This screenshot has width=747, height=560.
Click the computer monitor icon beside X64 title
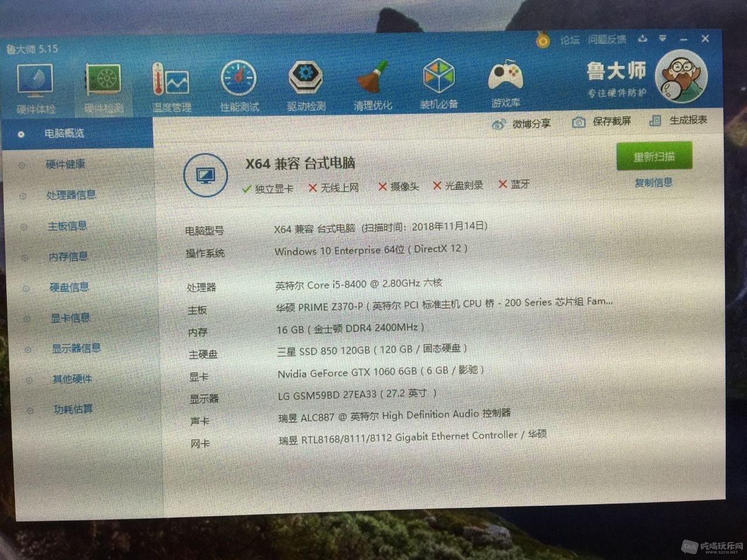click(x=205, y=174)
